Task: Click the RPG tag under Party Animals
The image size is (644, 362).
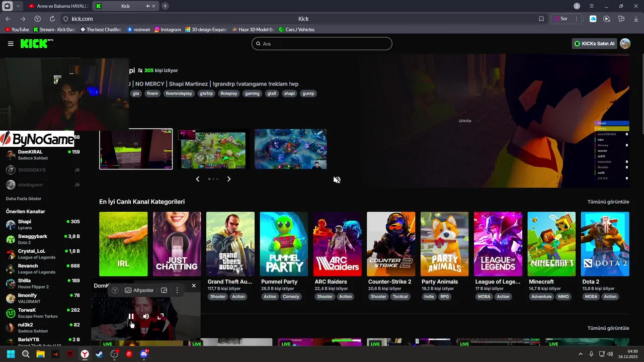Action: [445, 297]
